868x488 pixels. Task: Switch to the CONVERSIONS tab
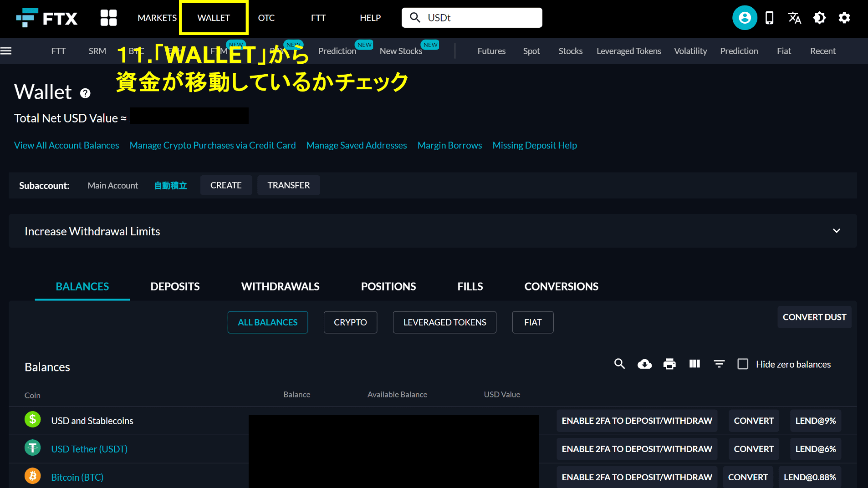pos(561,286)
